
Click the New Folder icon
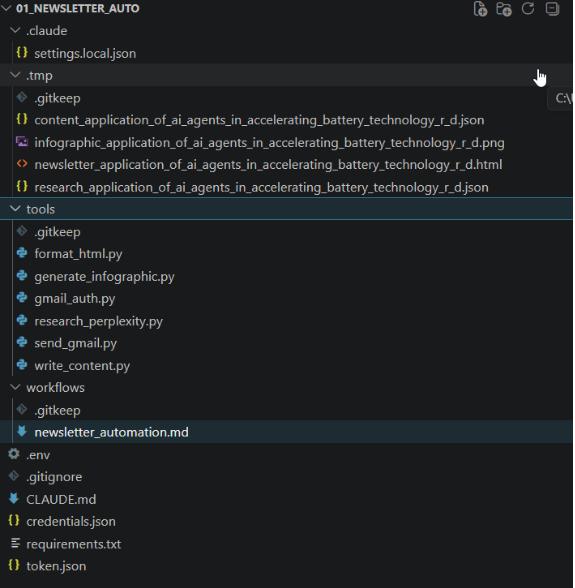click(x=504, y=9)
